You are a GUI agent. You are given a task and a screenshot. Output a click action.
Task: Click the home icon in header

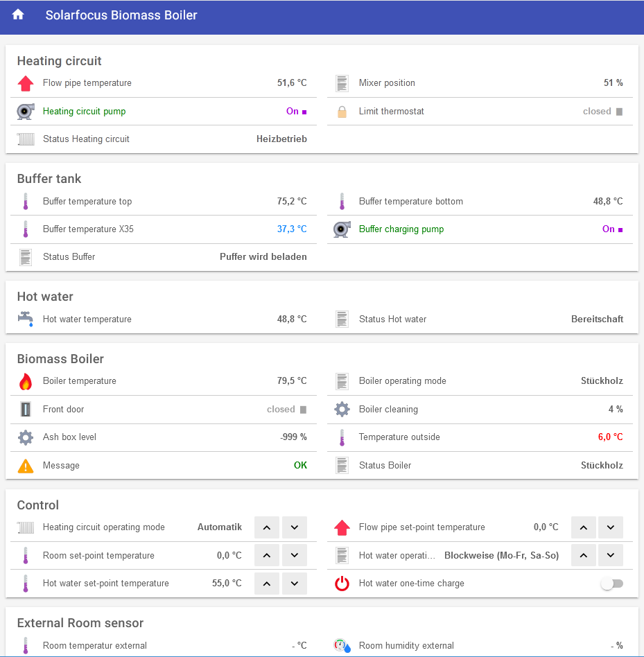tap(18, 15)
